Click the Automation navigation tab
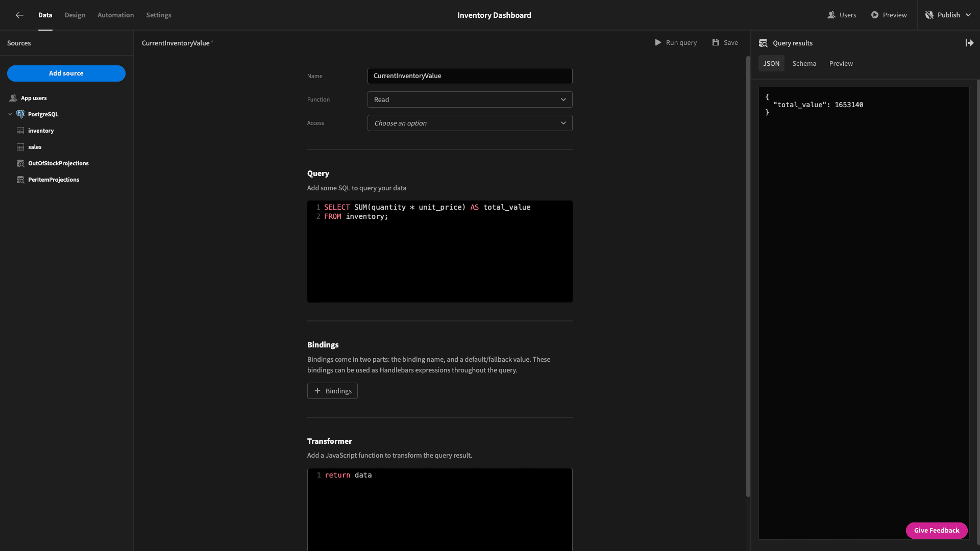This screenshot has height=551, width=980. click(x=116, y=15)
